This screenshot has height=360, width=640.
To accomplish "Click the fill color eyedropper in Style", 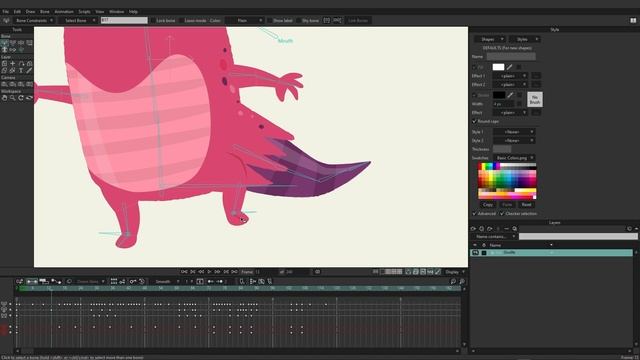I will coord(509,67).
